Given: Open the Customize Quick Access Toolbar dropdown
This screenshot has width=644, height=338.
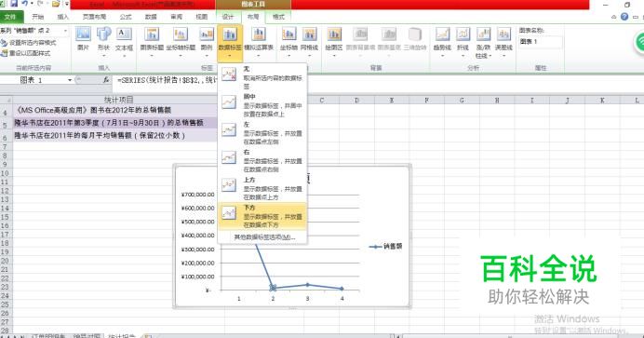Looking at the screenshot, I should click(x=66, y=4).
